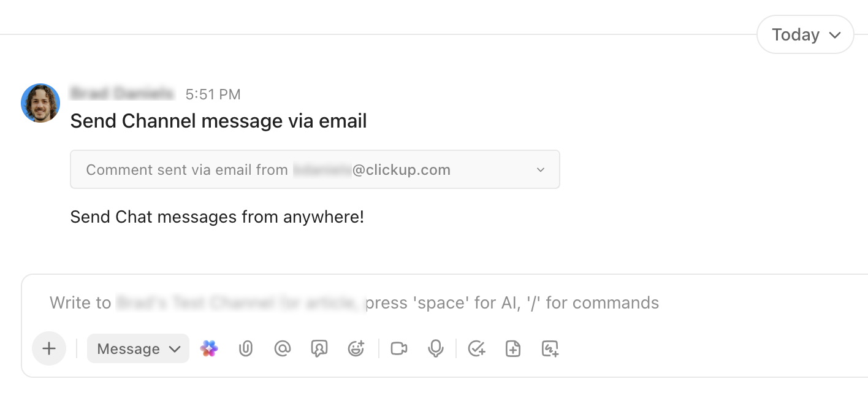Viewport: 868px width, 395px height.
Task: Expand the email comment details chevron
Action: (540, 169)
